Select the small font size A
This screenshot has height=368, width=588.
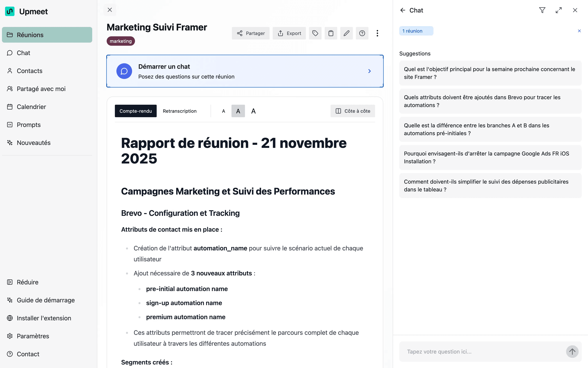coord(223,111)
